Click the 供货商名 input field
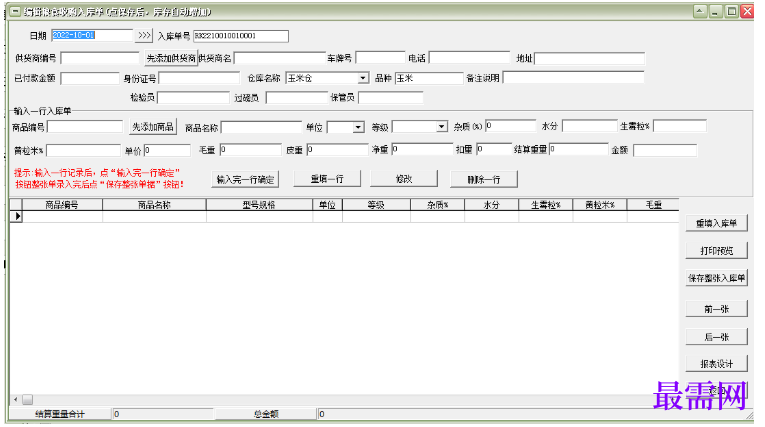The height and width of the screenshot is (427, 765). coord(280,59)
